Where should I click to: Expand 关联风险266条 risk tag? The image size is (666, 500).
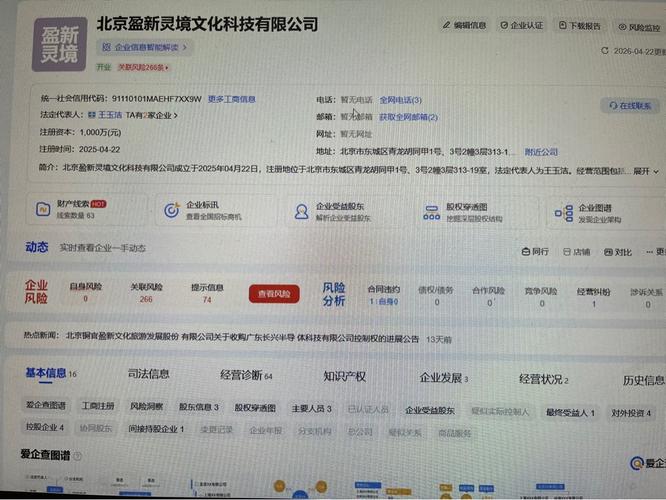point(143,68)
